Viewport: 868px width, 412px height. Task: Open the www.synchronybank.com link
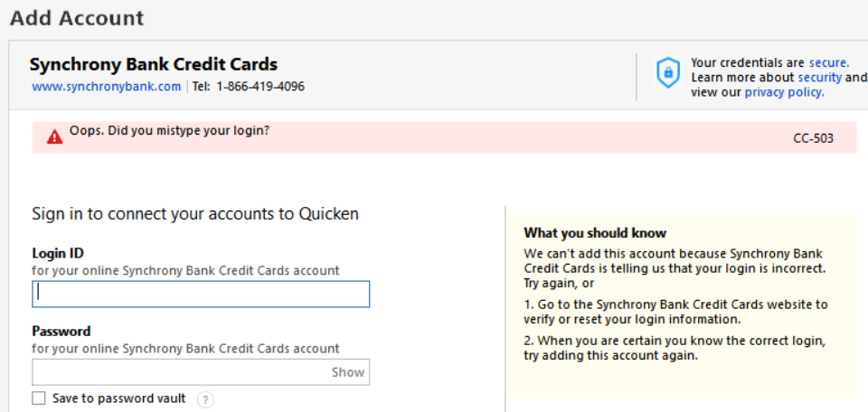[x=107, y=87]
